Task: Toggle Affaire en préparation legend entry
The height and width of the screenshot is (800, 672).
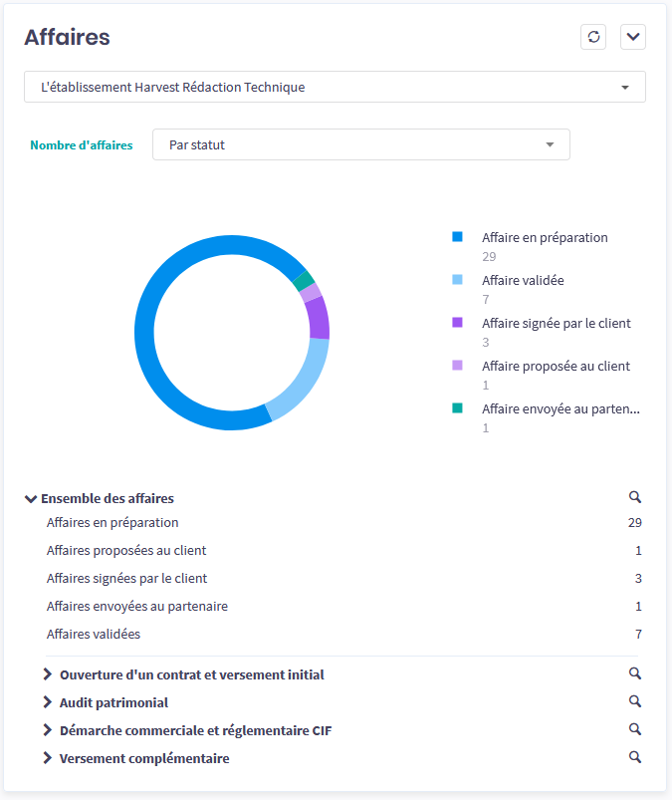Action: tap(544, 237)
